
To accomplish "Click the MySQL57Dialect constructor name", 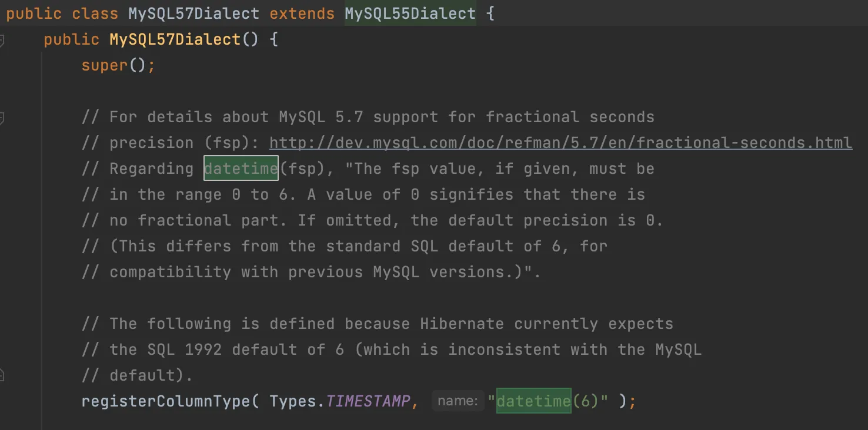I will point(175,39).
